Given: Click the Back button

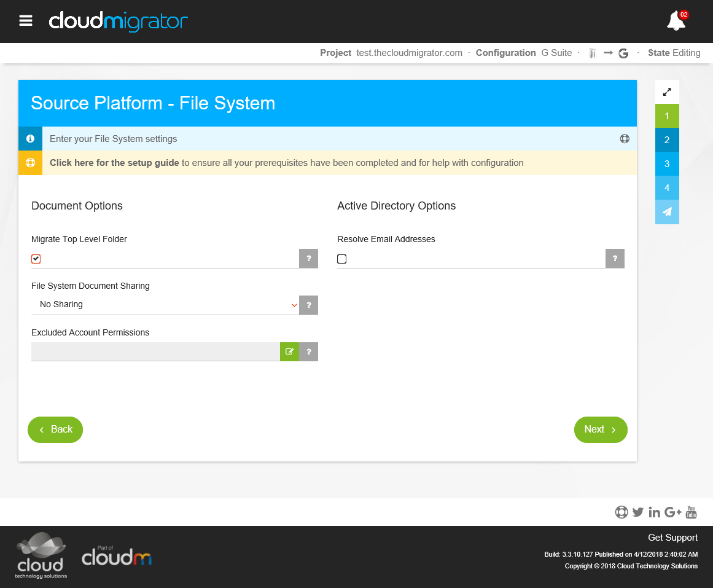Looking at the screenshot, I should click(x=55, y=429).
